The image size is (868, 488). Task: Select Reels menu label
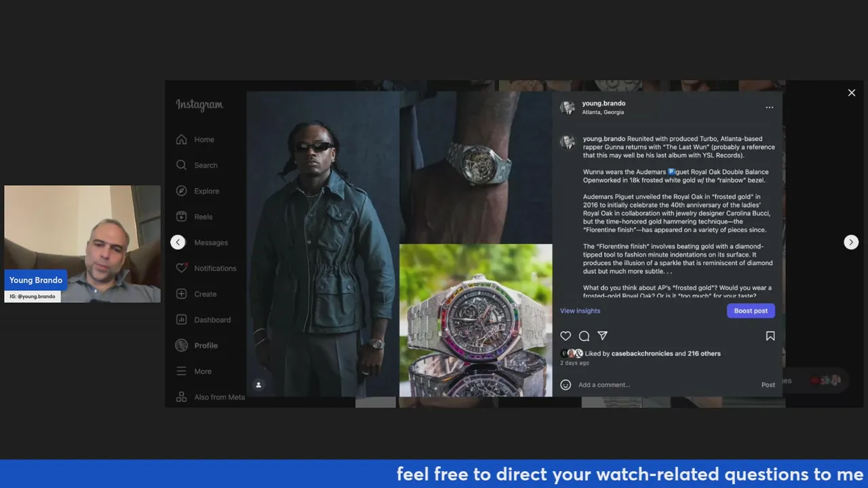pyautogui.click(x=203, y=217)
